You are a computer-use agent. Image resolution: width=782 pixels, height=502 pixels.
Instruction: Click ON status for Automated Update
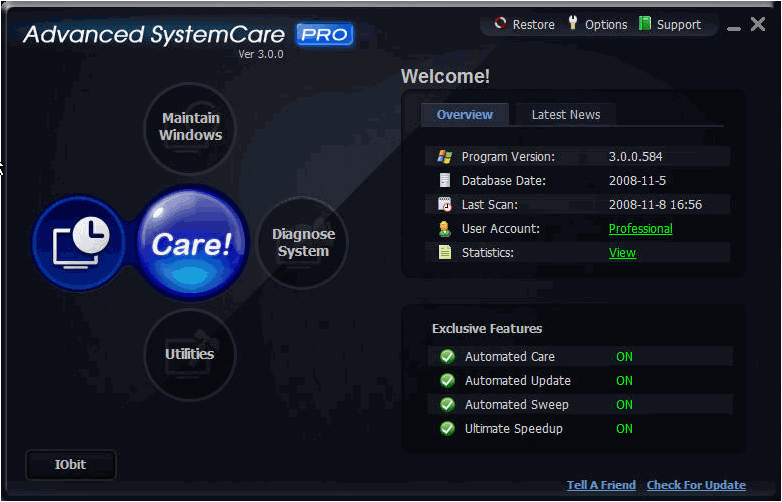pos(624,381)
